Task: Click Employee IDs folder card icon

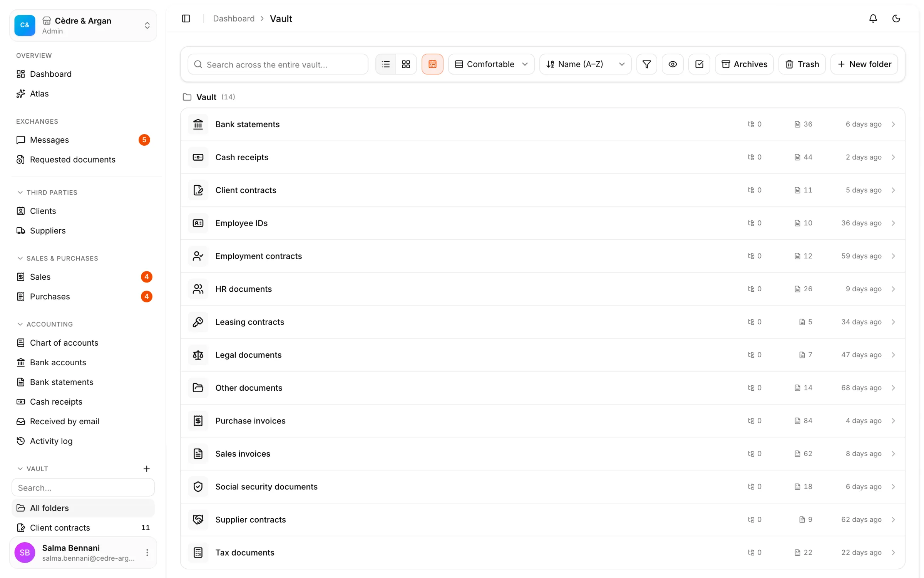Action: 198,223
